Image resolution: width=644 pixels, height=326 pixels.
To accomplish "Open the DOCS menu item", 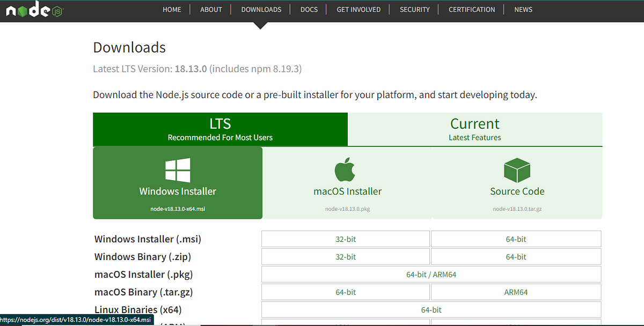I will point(309,9).
